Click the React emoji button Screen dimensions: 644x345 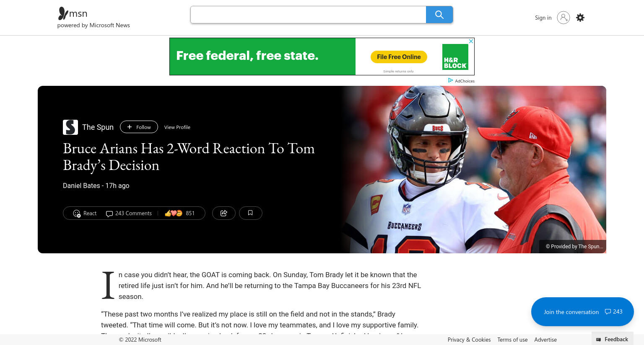coord(85,214)
